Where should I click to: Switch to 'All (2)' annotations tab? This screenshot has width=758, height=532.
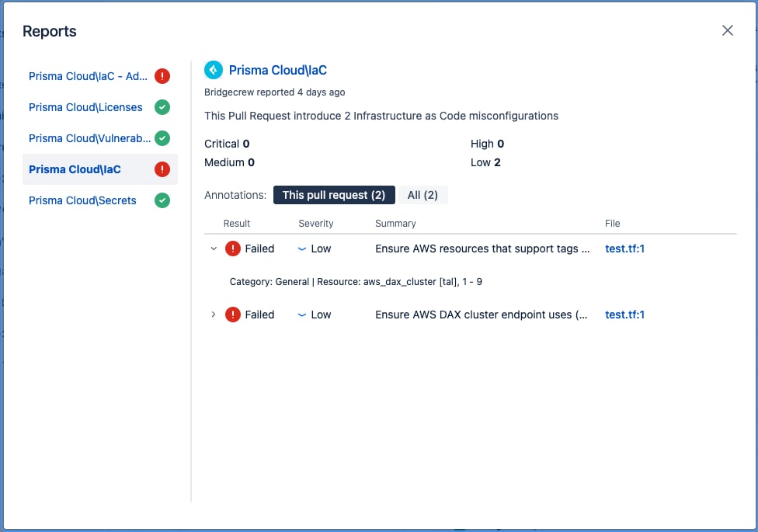point(423,195)
